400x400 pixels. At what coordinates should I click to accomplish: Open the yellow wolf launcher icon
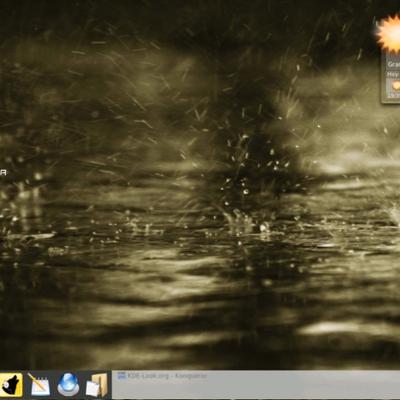[x=11, y=385]
